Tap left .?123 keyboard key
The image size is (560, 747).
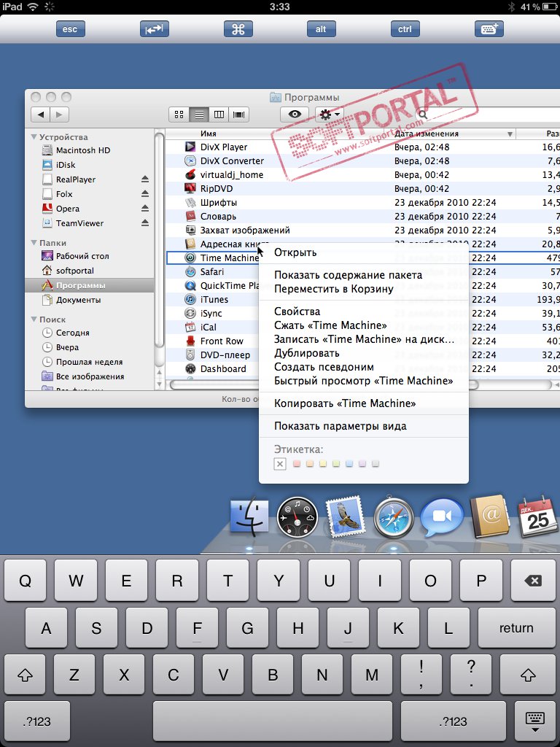[x=36, y=721]
